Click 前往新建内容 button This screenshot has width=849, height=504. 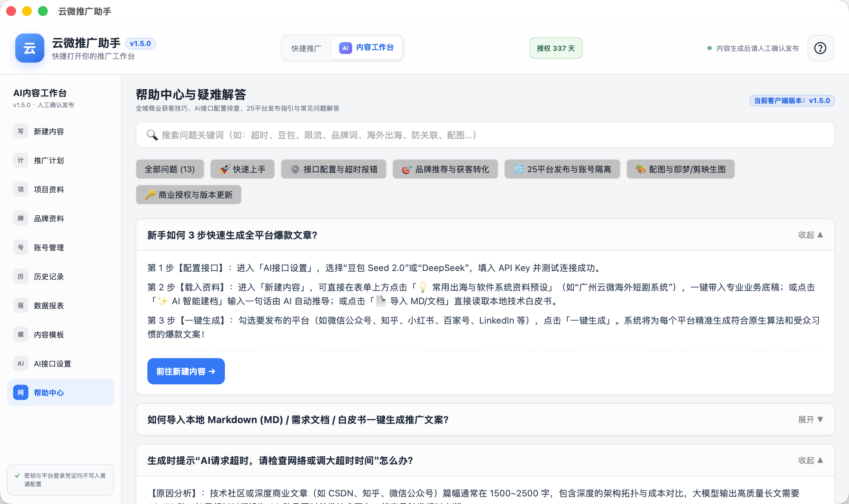pyautogui.click(x=186, y=371)
